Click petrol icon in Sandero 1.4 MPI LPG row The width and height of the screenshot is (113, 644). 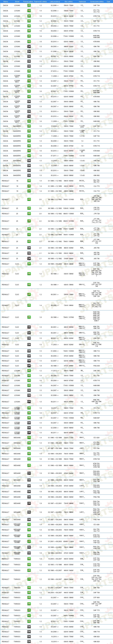(x=29, y=131)
